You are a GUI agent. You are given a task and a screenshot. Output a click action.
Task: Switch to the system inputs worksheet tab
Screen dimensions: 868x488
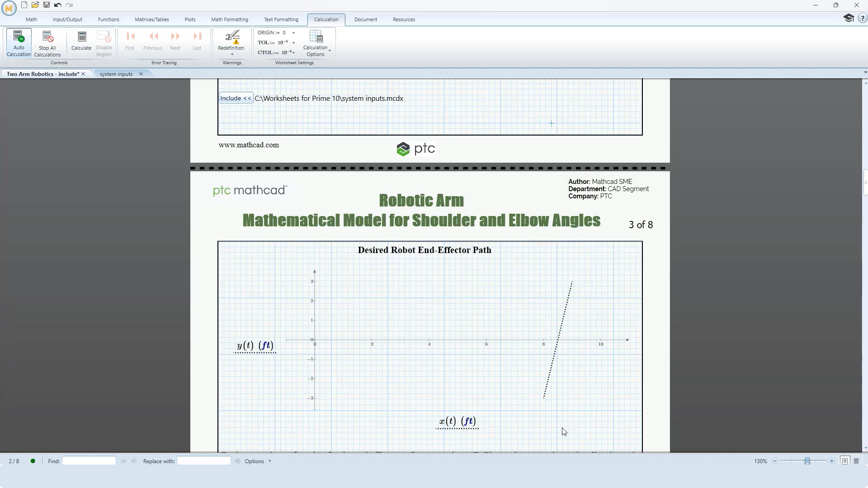116,74
